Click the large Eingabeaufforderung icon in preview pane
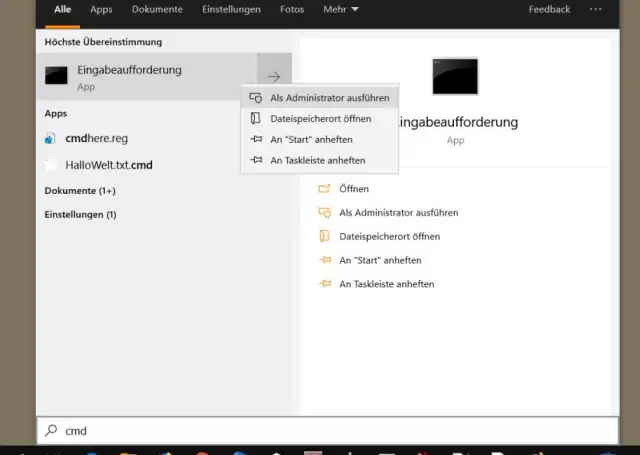Screen dimensions: 640x455 click(x=455, y=76)
